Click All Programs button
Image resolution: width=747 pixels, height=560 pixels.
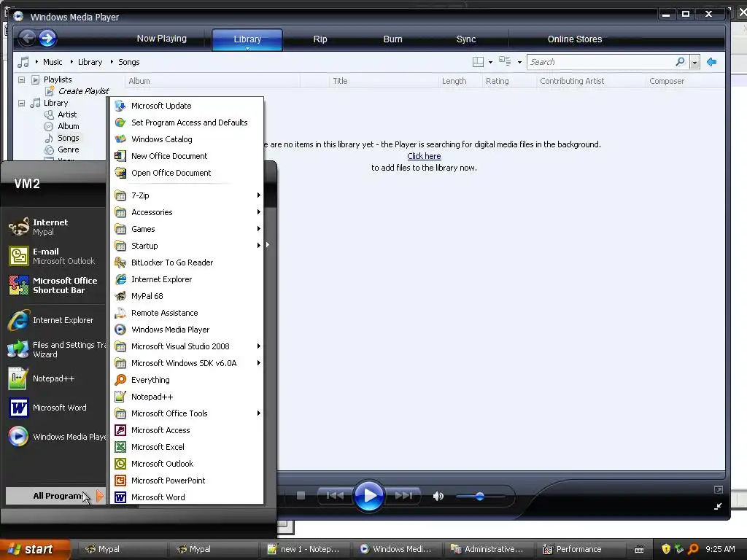pos(55,496)
